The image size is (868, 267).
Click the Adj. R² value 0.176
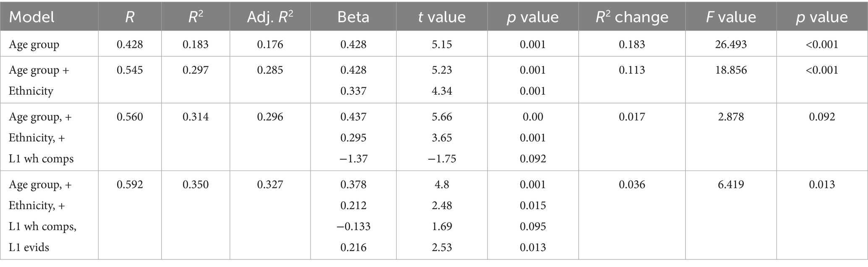tap(270, 44)
